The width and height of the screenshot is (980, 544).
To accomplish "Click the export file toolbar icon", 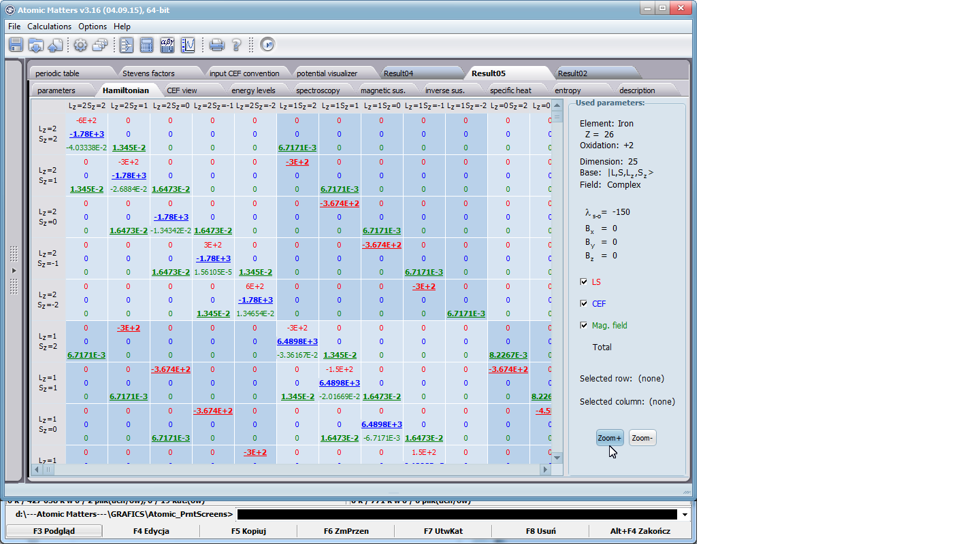I will pos(55,44).
